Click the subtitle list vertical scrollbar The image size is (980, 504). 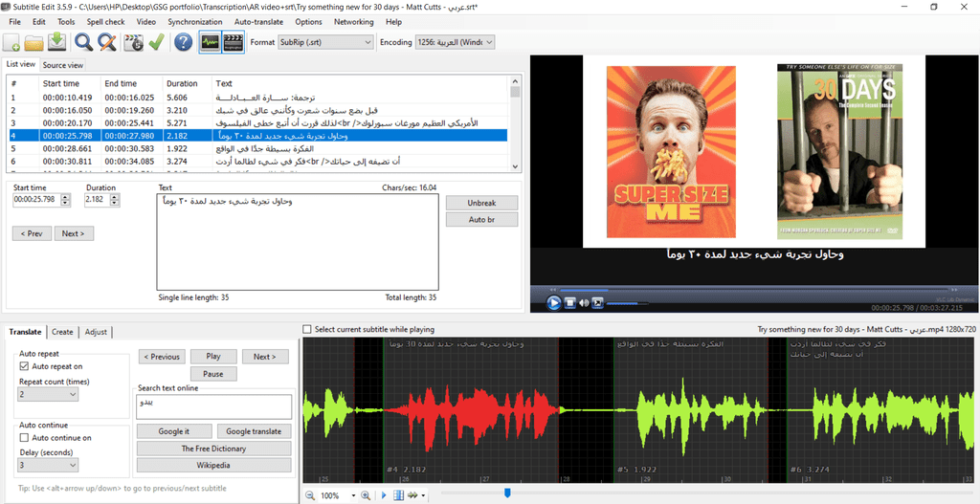click(515, 123)
